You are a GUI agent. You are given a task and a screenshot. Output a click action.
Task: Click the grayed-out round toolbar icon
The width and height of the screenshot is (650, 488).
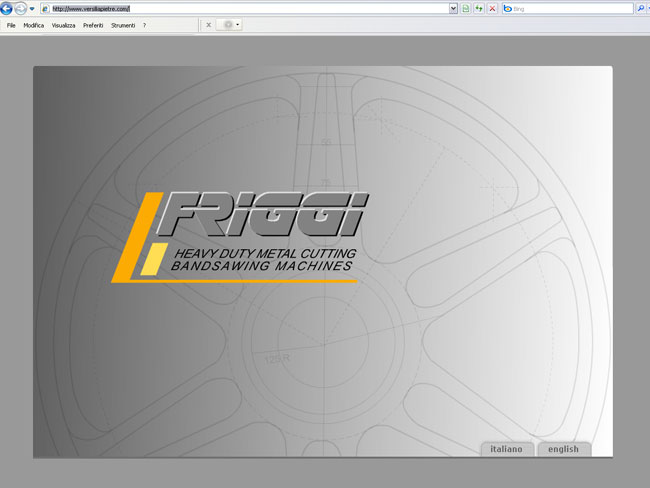tap(228, 25)
